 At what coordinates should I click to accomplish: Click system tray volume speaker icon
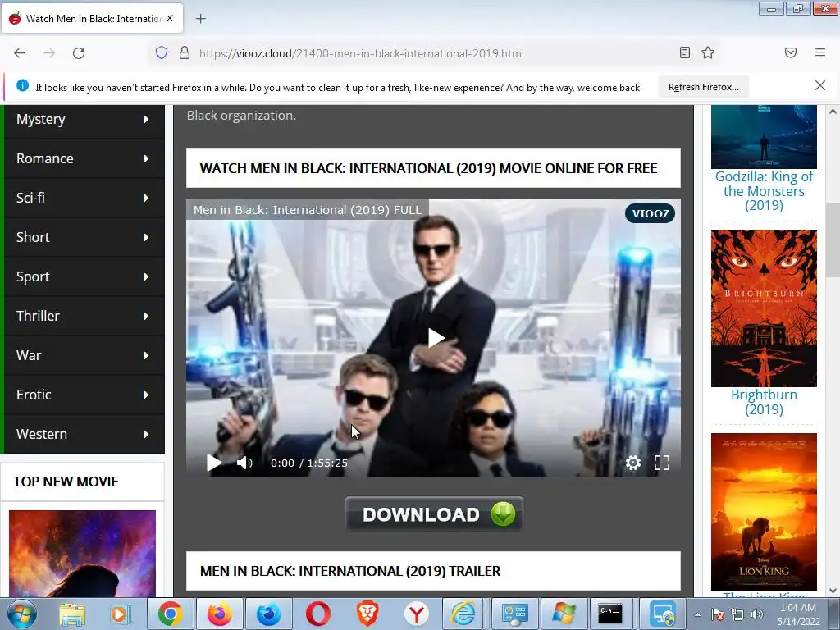(756, 614)
